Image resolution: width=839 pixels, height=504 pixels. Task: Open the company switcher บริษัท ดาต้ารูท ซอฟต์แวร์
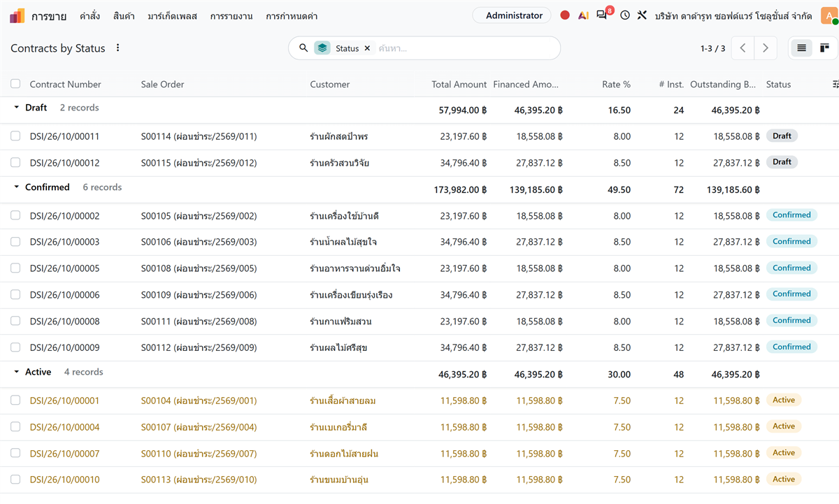coord(734,15)
